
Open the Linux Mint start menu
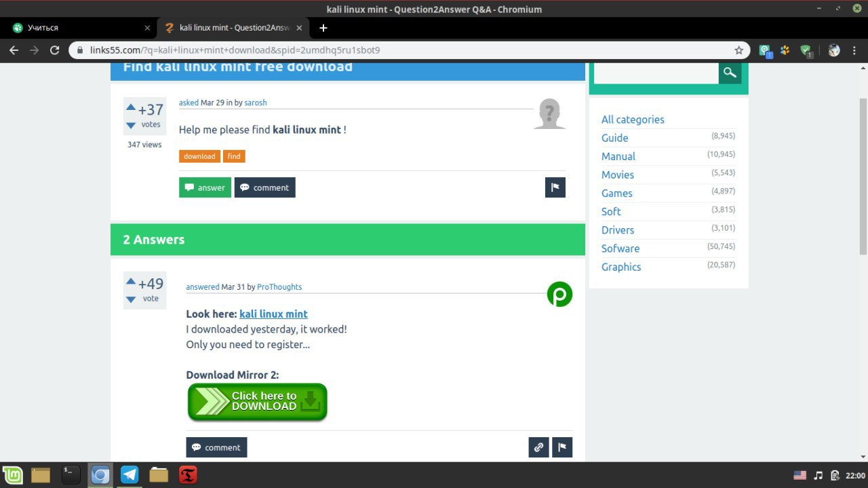[13, 475]
